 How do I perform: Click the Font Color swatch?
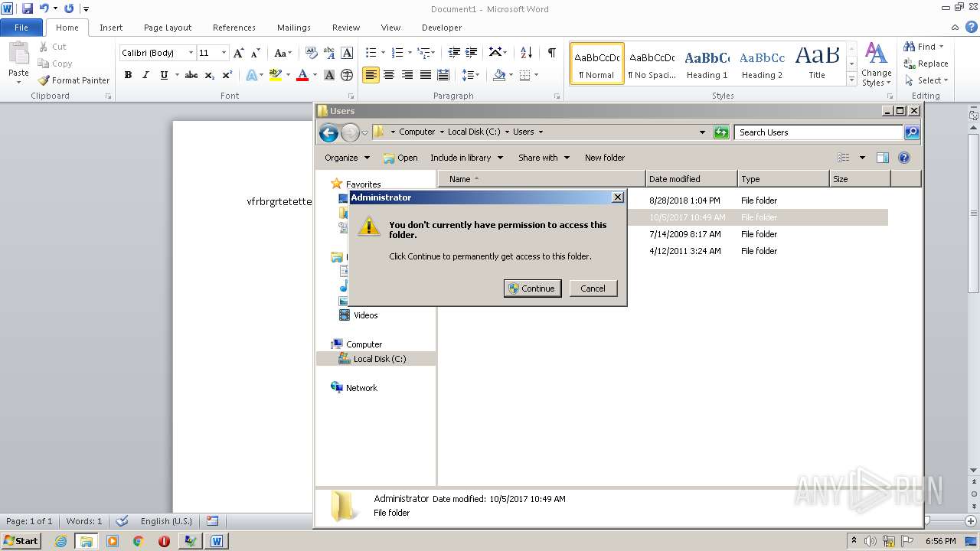302,75
